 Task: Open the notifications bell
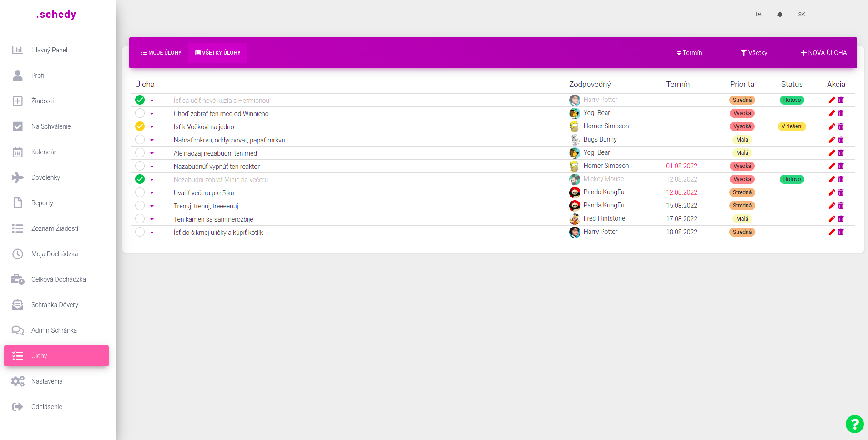[780, 15]
